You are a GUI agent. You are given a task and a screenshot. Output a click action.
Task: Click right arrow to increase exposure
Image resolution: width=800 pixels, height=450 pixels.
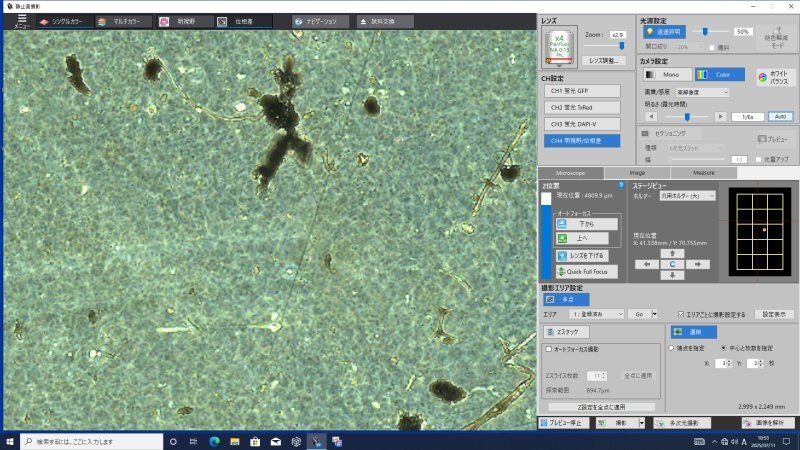click(x=720, y=117)
